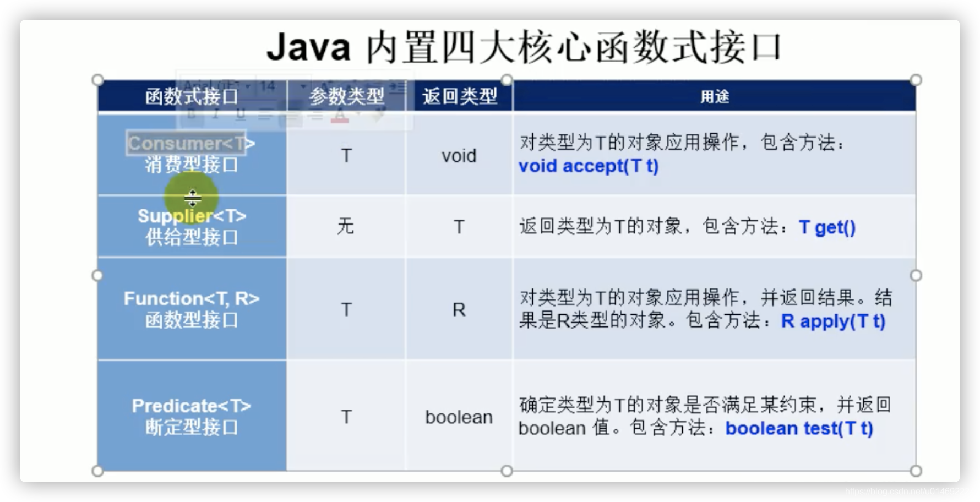Click the slide title 'Java 内置四大核心函数式接口'
Image resolution: width=980 pixels, height=502 pixels.
point(524,47)
